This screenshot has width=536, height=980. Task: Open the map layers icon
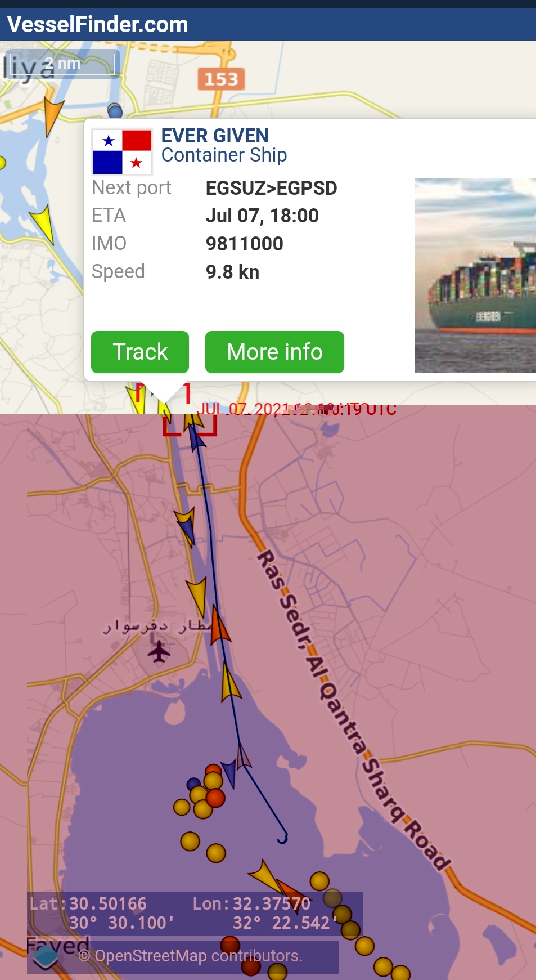pyautogui.click(x=45, y=956)
